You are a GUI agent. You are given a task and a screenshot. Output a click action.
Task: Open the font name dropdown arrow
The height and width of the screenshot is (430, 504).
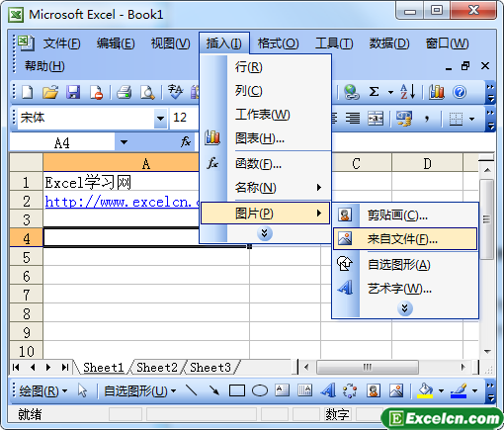160,118
